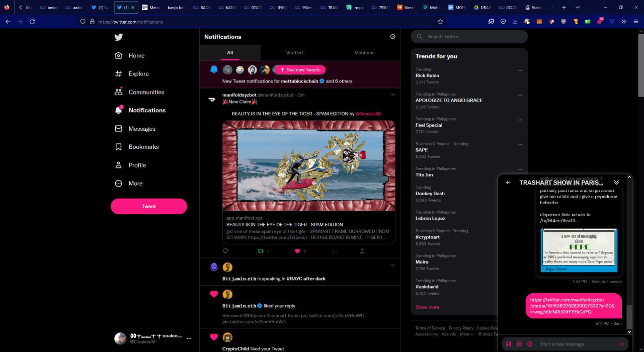Reload the page in browser
644x352 pixels.
tap(32, 22)
